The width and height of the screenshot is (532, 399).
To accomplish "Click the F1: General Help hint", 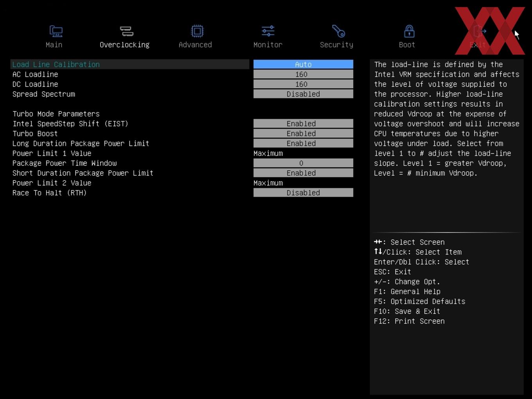I will 407,291.
